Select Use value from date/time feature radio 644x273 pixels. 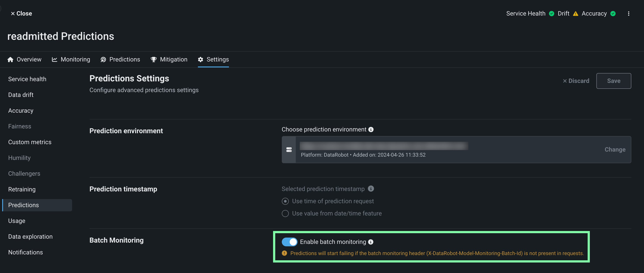(x=285, y=213)
